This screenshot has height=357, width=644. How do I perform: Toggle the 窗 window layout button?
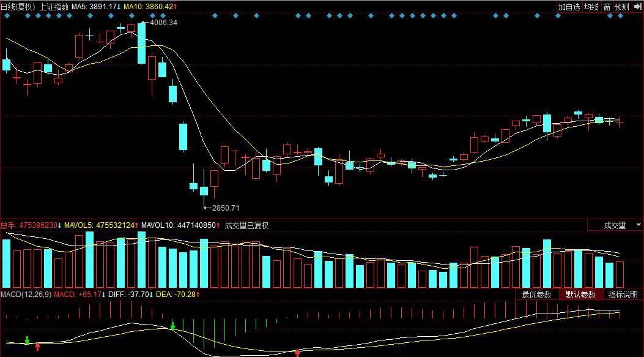click(607, 7)
